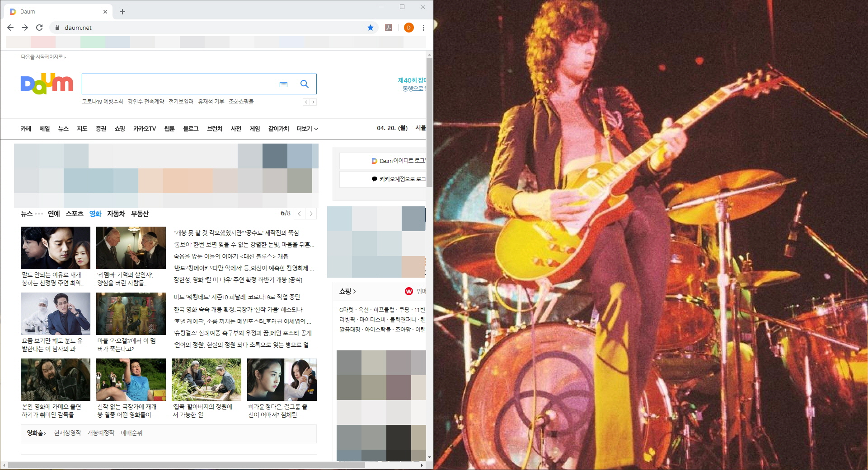Click the browser back arrow
Screen dimensions: 868x470
click(x=10, y=28)
